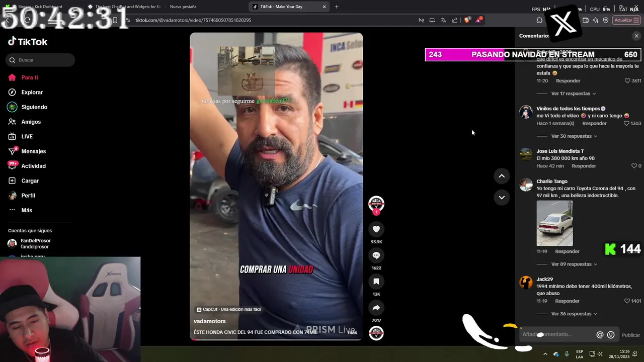
Task: Share the video with arrow icon
Action: pos(376,308)
